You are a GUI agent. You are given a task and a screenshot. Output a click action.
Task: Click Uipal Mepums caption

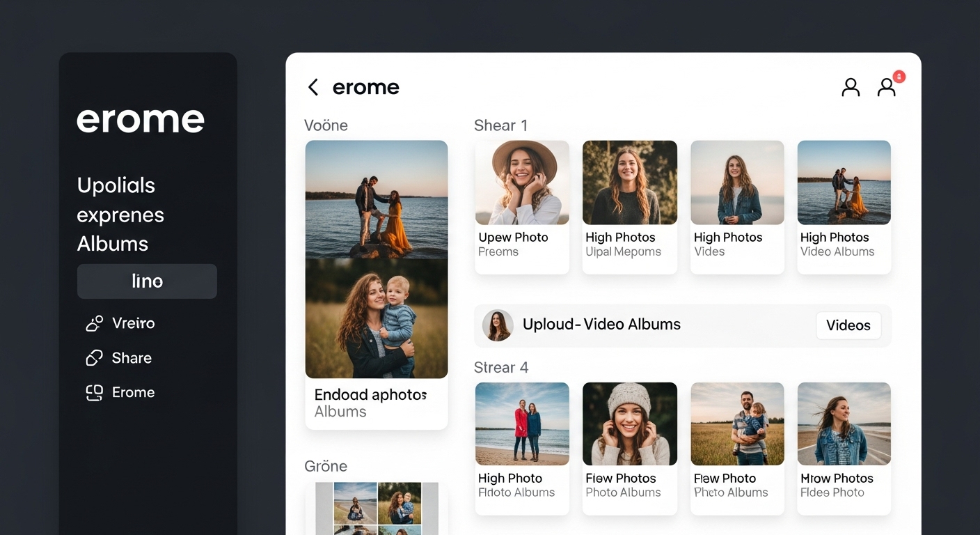tap(623, 252)
